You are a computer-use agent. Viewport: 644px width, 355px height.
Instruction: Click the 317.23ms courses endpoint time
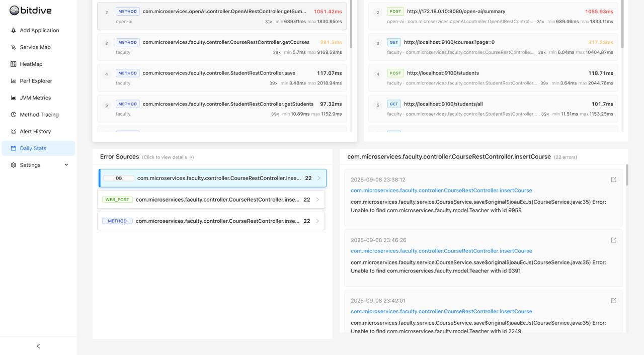[601, 42]
